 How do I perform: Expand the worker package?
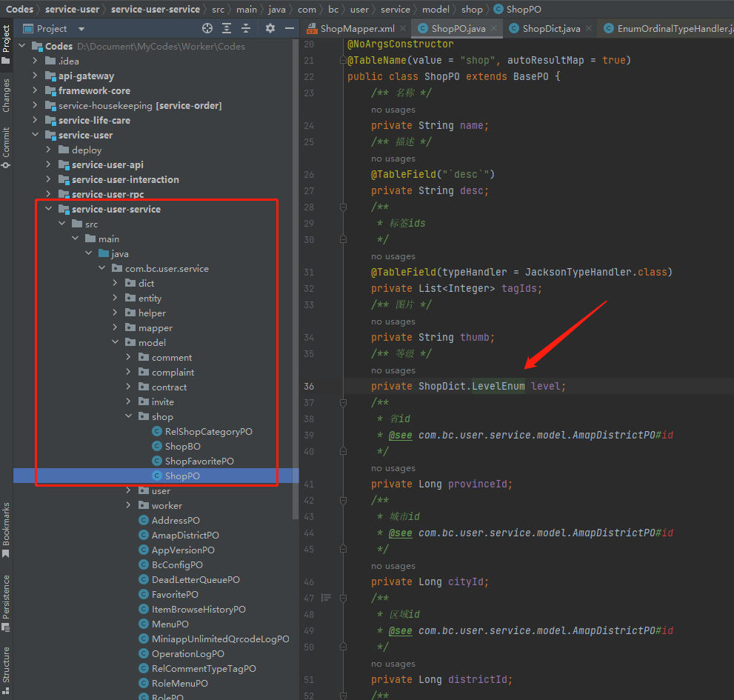(128, 505)
